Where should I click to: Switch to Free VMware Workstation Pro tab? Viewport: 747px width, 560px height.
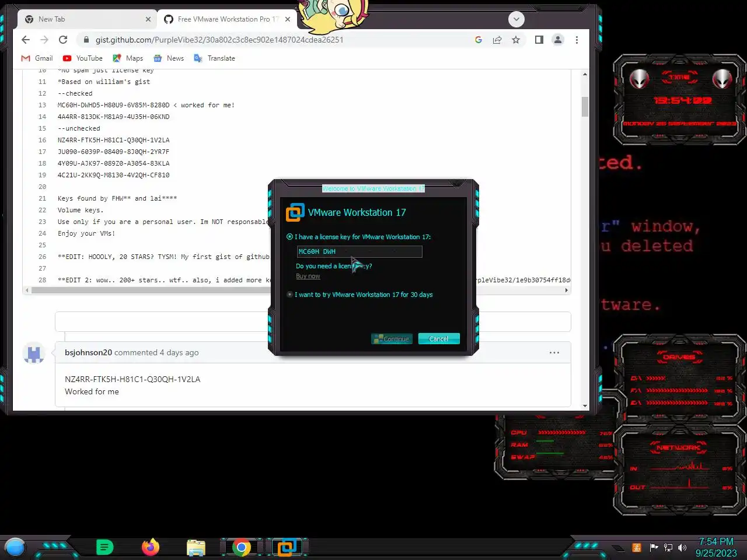tap(228, 19)
